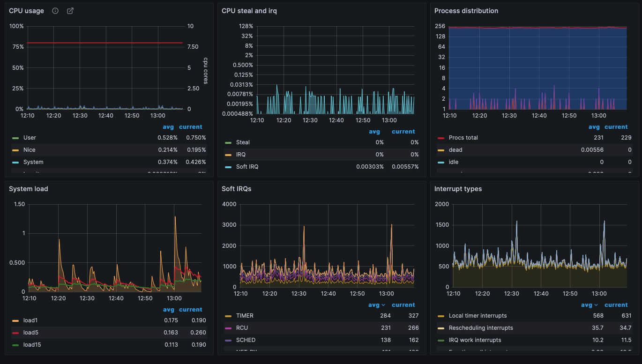
Task: Open the Process distribution panel title menu
Action: pos(466,11)
